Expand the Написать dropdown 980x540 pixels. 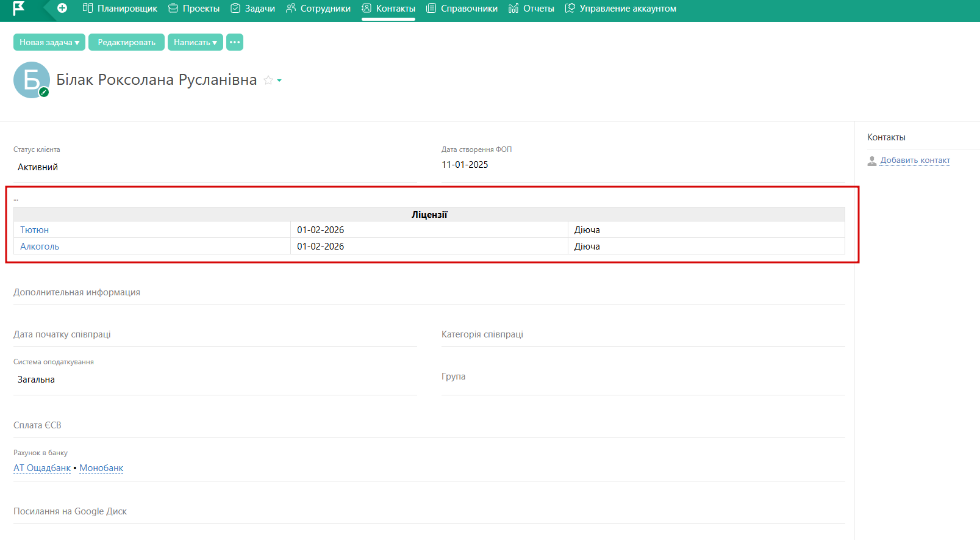[x=195, y=42]
